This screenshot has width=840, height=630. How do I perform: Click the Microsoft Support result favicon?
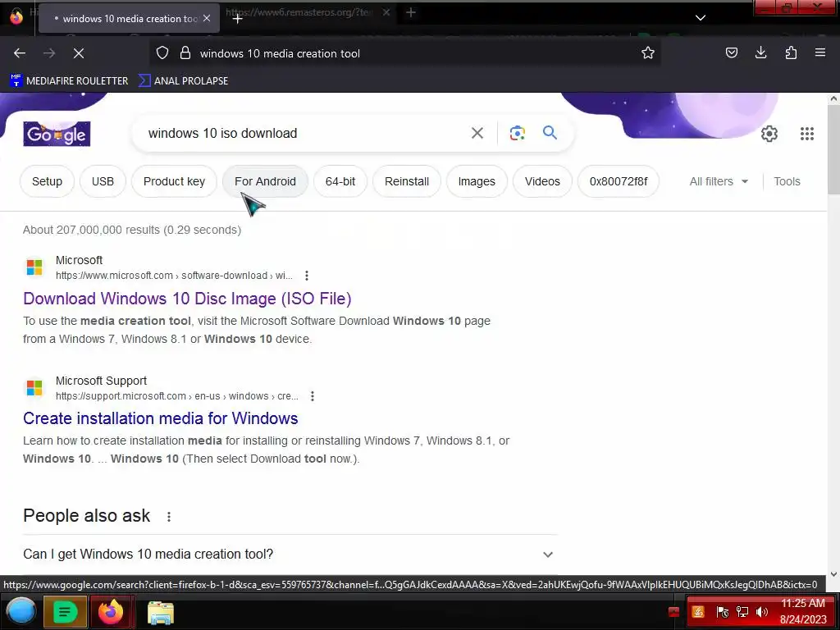coord(34,387)
